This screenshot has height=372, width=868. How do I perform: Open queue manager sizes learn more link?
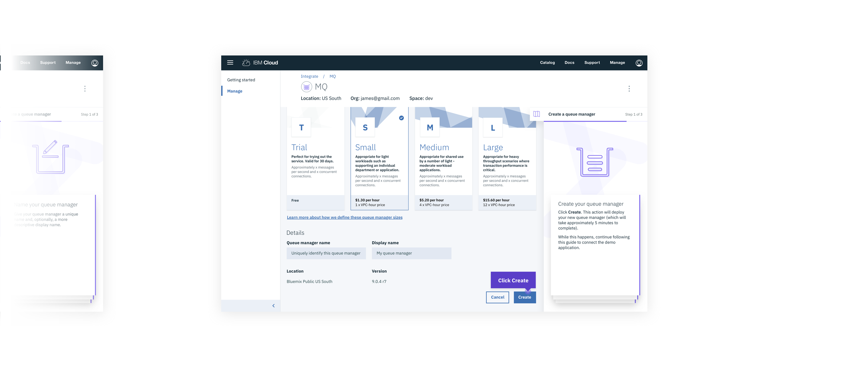point(344,217)
